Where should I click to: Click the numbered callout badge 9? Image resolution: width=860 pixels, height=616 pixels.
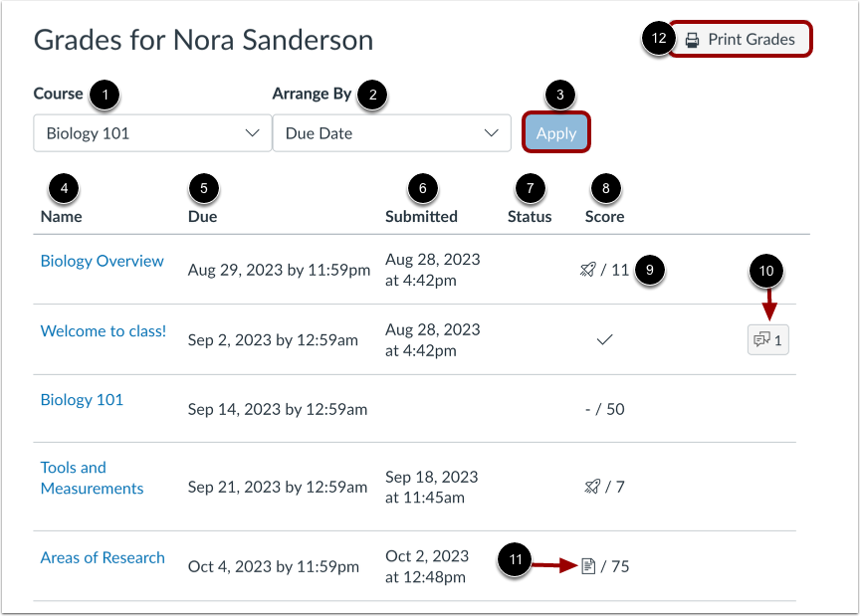click(x=650, y=270)
